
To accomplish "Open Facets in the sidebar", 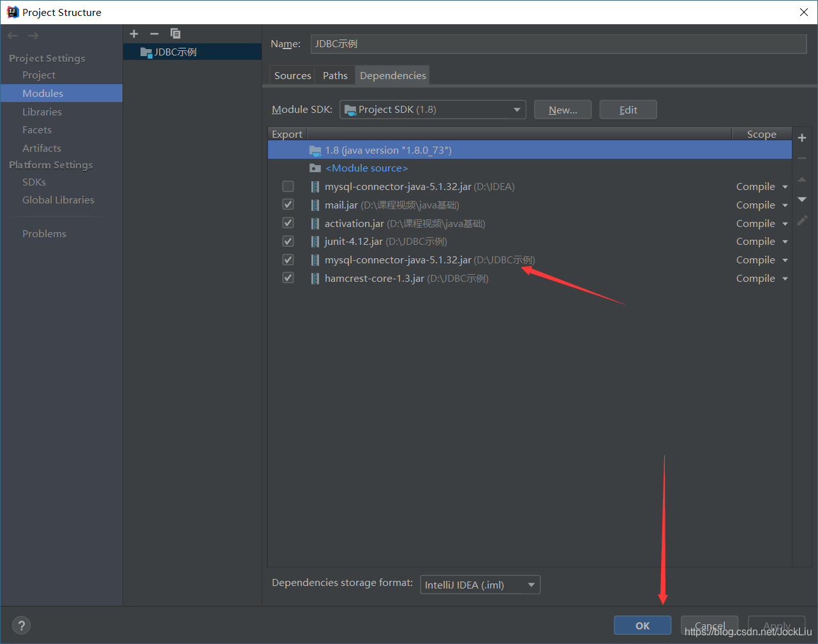I will click(37, 130).
